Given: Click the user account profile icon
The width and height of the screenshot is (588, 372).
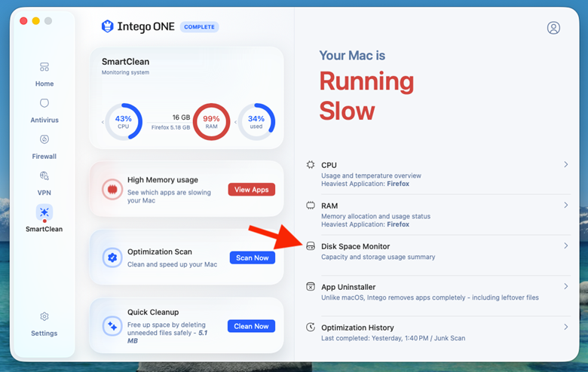Looking at the screenshot, I should point(553,28).
